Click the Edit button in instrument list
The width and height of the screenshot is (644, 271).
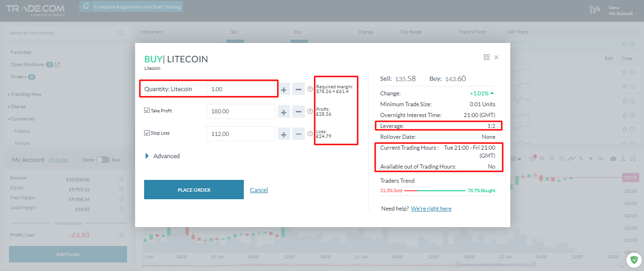click(609, 59)
